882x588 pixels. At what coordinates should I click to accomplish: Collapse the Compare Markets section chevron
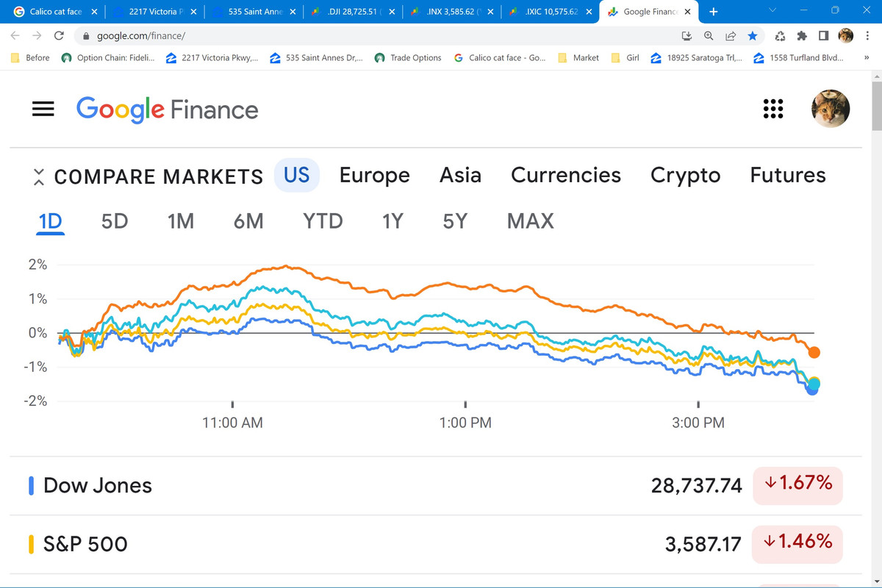39,176
